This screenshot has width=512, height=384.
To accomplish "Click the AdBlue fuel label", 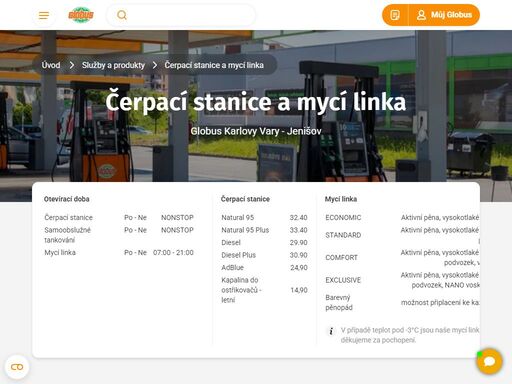I will 232,268.
